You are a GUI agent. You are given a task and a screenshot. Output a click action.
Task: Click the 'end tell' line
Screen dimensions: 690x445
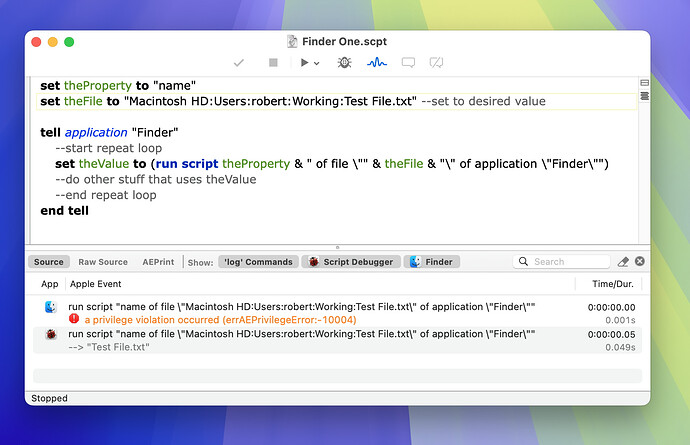pos(64,211)
